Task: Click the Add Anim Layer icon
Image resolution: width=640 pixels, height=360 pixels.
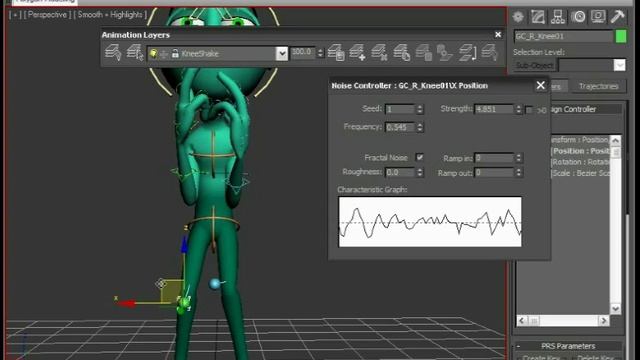Action: 357,53
